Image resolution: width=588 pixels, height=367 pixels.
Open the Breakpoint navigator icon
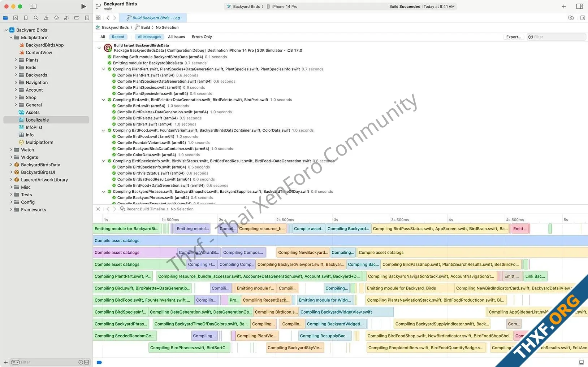point(77,18)
